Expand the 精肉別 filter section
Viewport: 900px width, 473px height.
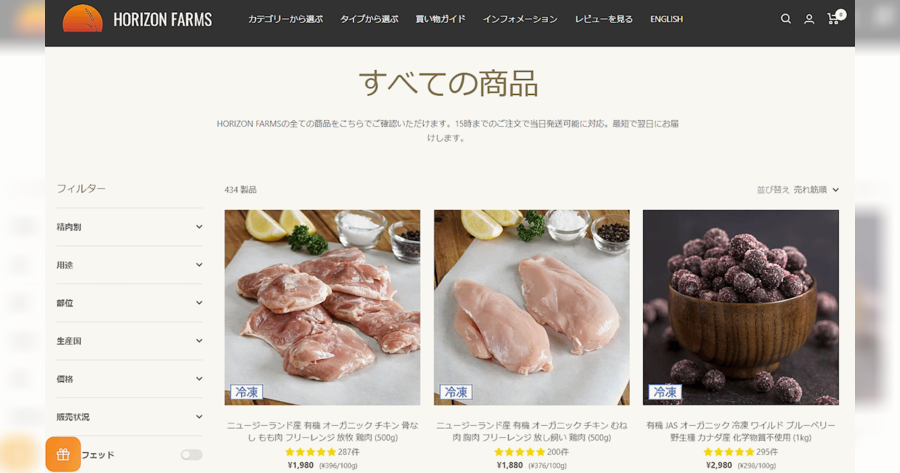[x=130, y=227]
